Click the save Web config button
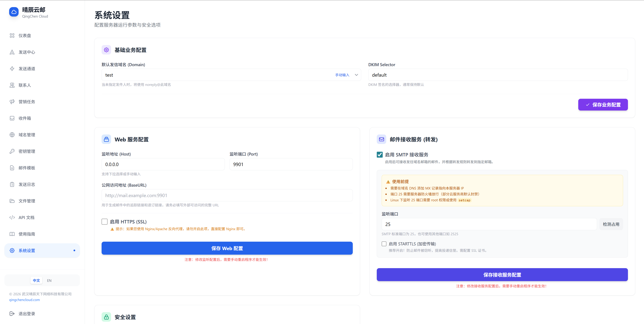 227,248
